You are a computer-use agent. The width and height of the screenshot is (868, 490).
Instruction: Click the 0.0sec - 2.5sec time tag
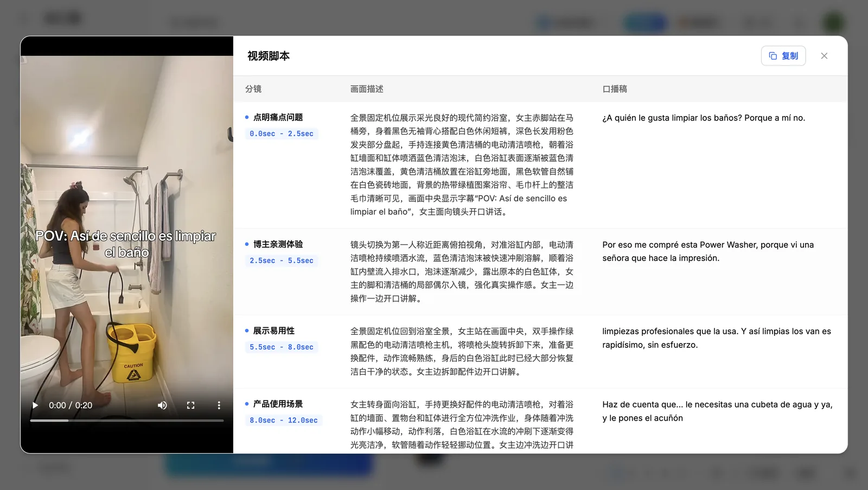pos(282,133)
